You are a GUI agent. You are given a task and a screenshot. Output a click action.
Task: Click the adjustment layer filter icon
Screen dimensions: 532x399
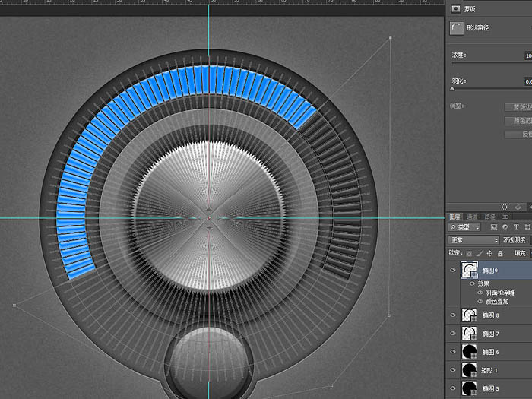505,227
